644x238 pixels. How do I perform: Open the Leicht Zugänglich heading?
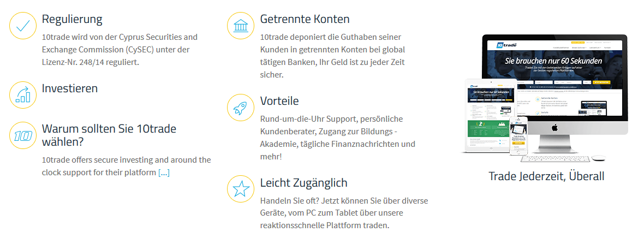point(304,183)
